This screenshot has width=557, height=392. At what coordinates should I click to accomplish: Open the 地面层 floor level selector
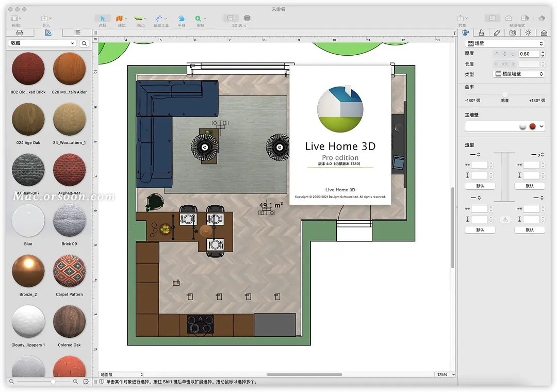click(121, 374)
